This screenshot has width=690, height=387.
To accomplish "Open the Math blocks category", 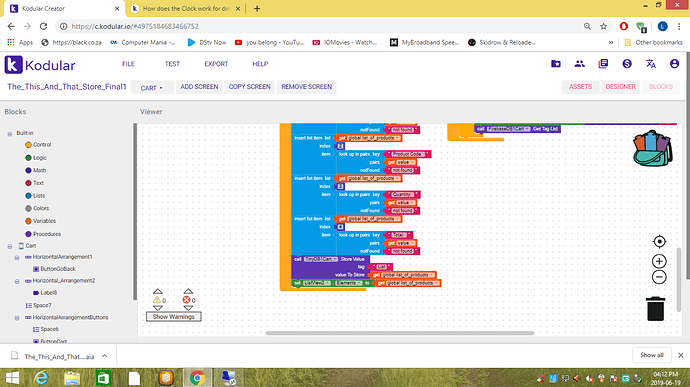I will click(x=35, y=170).
